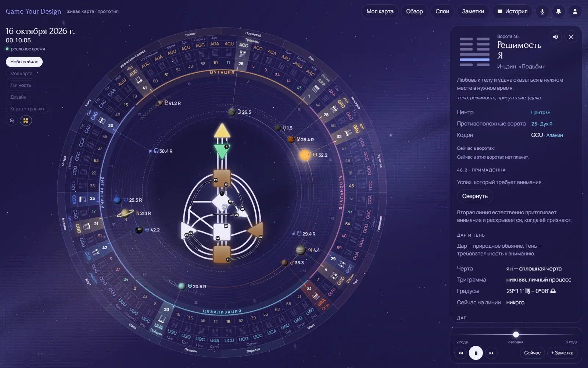Click the Neptune planet at 25.5 R
This screenshot has height=368, width=588.
(x=118, y=200)
